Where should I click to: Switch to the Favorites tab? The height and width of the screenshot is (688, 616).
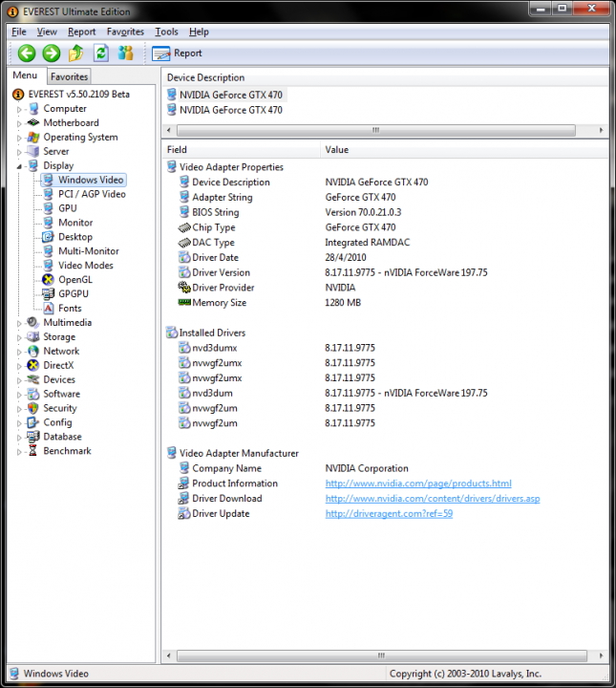[x=69, y=76]
